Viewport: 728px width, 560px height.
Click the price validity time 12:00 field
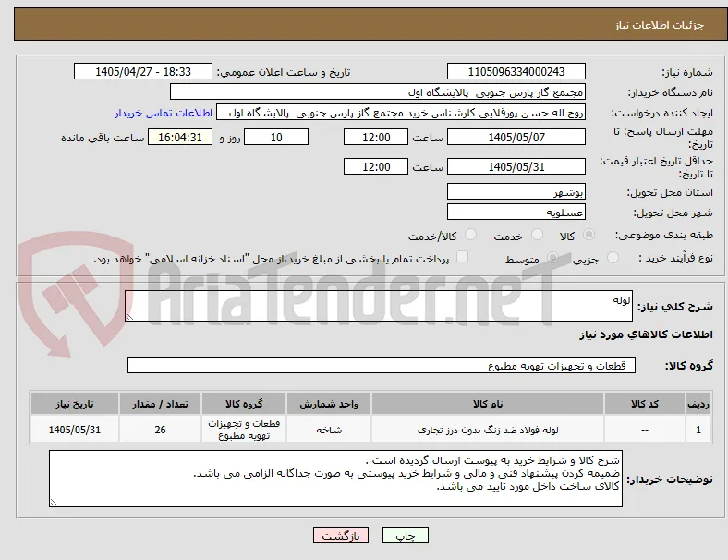[x=376, y=166]
